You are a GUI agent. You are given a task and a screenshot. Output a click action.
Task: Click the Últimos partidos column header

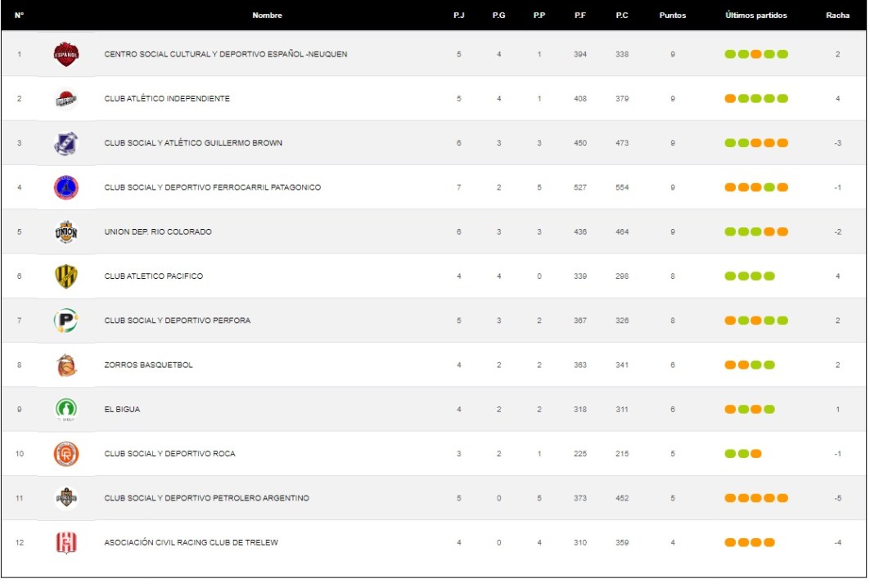(x=755, y=16)
